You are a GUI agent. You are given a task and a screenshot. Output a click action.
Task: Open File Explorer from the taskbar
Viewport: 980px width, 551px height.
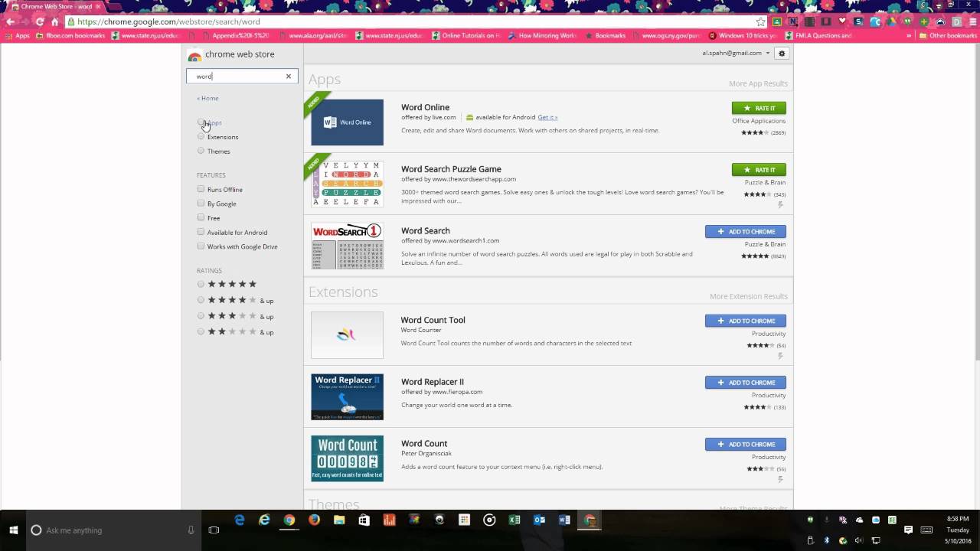click(x=339, y=520)
